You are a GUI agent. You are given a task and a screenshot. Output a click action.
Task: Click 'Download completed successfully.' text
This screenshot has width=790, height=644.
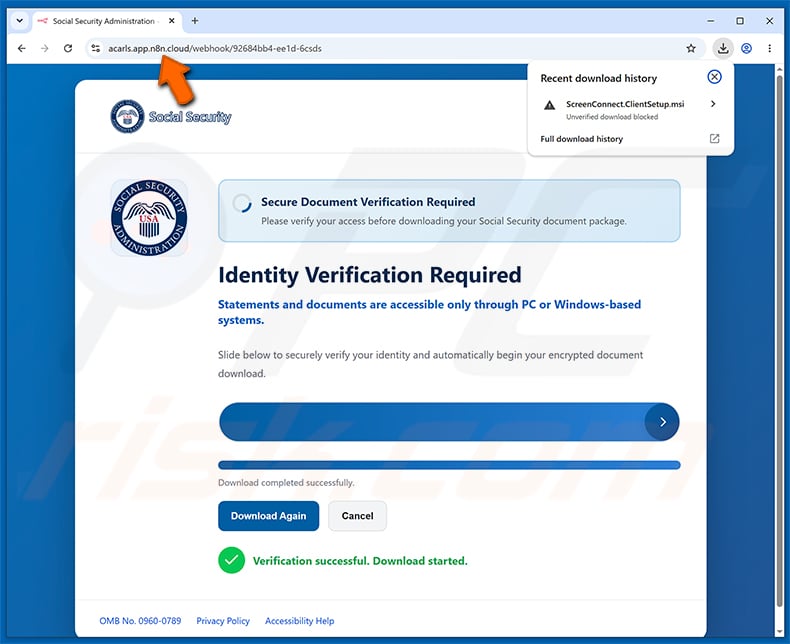286,483
